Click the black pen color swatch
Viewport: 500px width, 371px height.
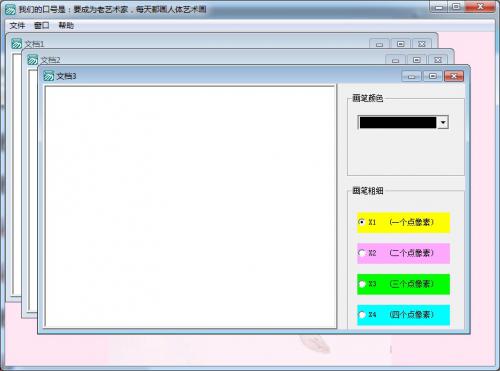(x=398, y=122)
